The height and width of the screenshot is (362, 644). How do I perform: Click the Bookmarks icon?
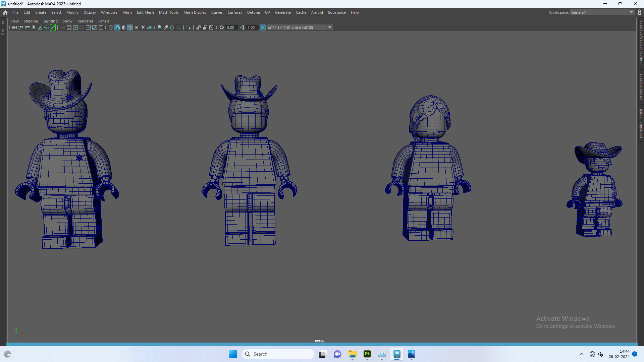tap(34, 27)
